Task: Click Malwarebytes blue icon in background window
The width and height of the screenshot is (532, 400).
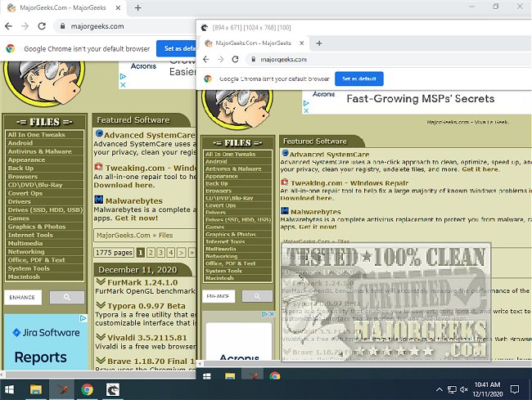Action: click(x=99, y=200)
